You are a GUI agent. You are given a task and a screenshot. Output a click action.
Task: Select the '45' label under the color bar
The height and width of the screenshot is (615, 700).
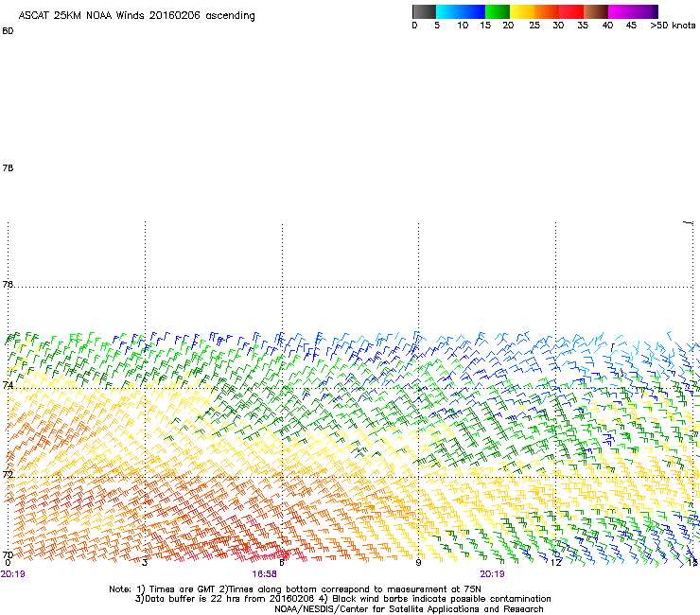coord(631,26)
